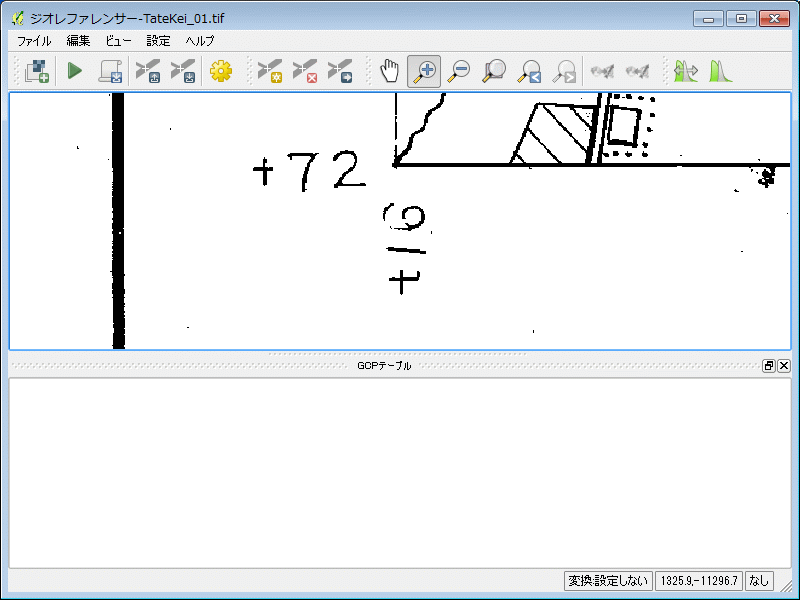Click the Zoom to Layer icon

coord(493,71)
